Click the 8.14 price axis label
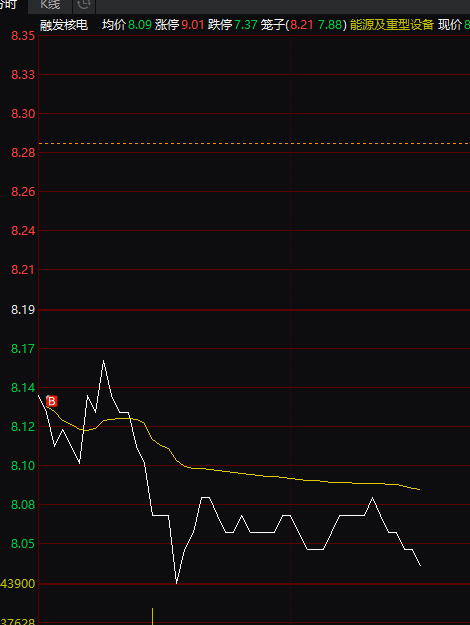This screenshot has height=625, width=470. (23, 387)
